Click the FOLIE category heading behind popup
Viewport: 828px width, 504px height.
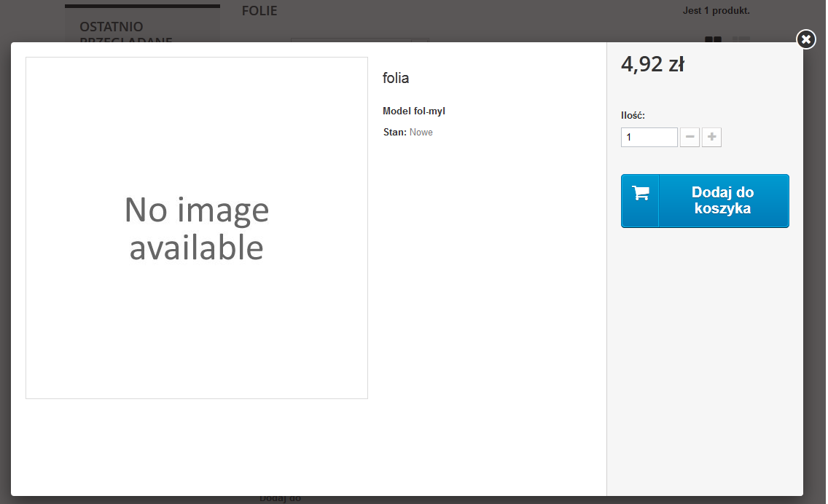click(259, 10)
